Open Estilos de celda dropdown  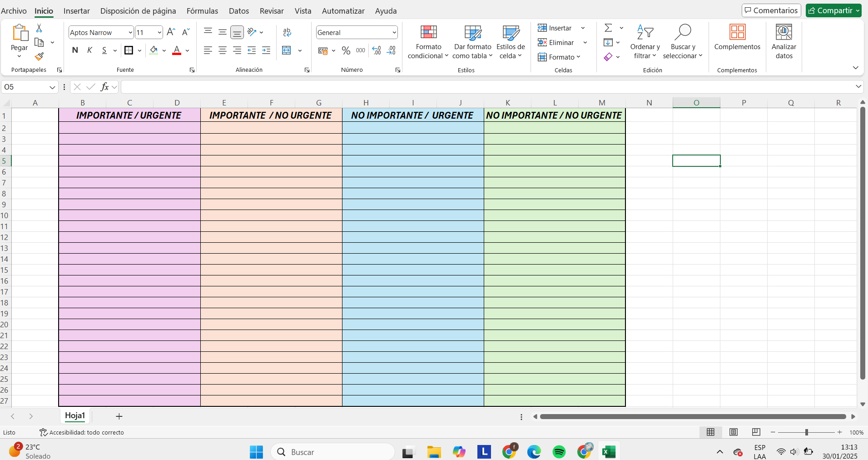coord(511,42)
